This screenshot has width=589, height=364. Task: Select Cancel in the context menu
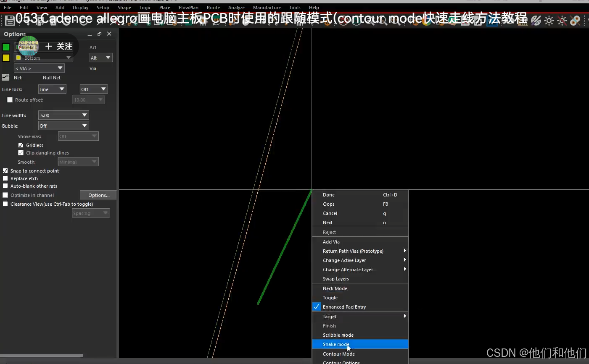point(360,213)
